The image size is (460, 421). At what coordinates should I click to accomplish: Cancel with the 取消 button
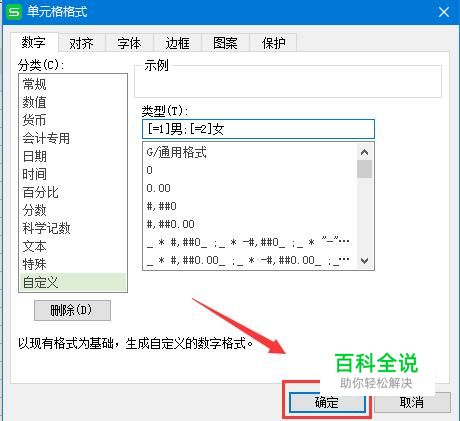click(x=412, y=402)
